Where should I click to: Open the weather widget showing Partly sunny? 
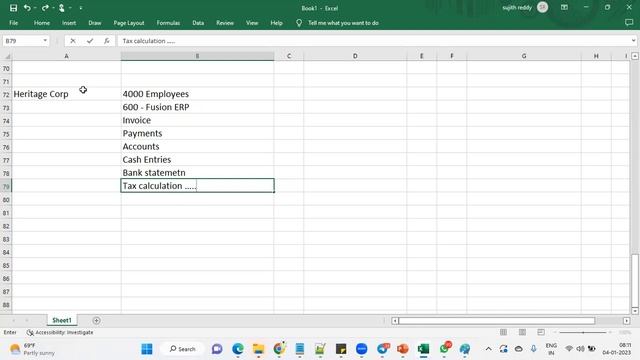click(x=33, y=349)
